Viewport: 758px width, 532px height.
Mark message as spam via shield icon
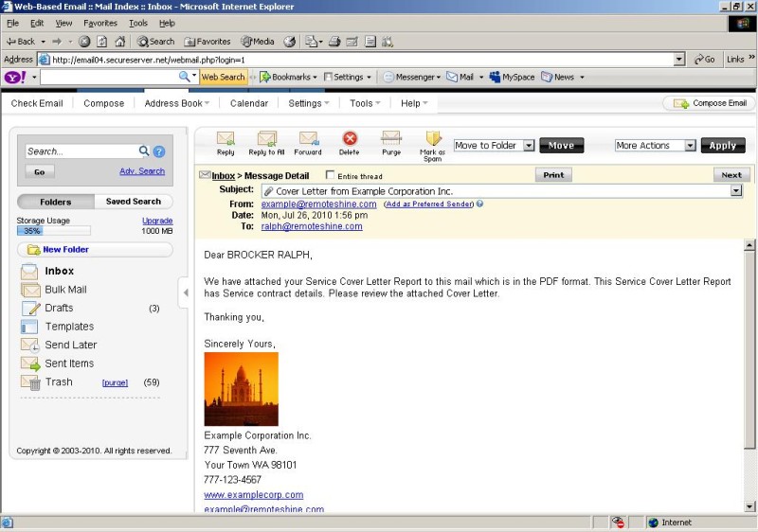[x=433, y=139]
